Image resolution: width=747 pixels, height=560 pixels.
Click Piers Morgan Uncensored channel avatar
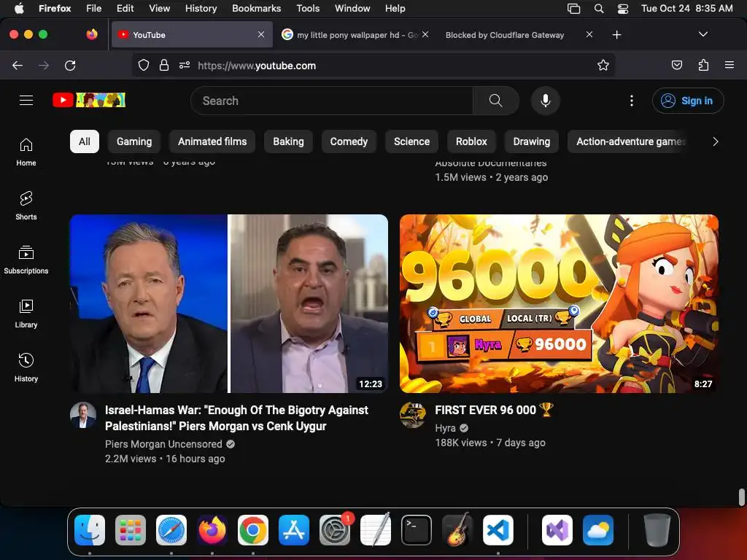point(83,415)
